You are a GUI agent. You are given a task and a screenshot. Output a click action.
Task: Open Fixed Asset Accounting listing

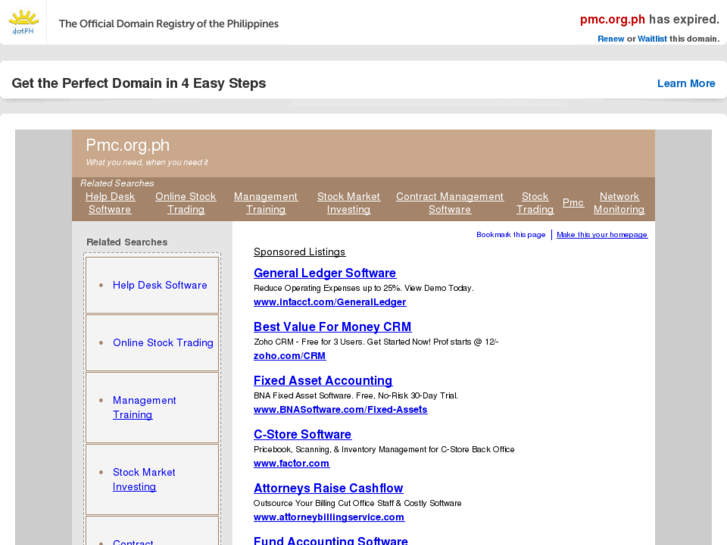click(323, 381)
